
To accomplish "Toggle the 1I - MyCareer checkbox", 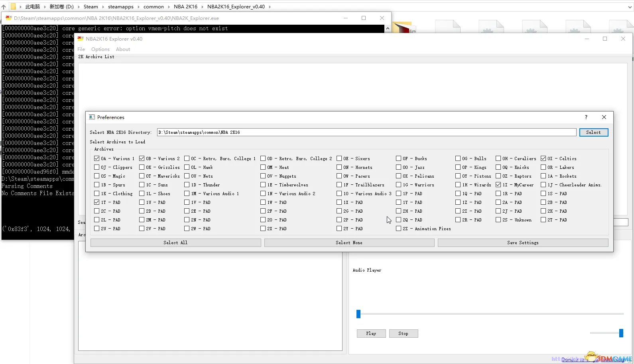I will [498, 185].
